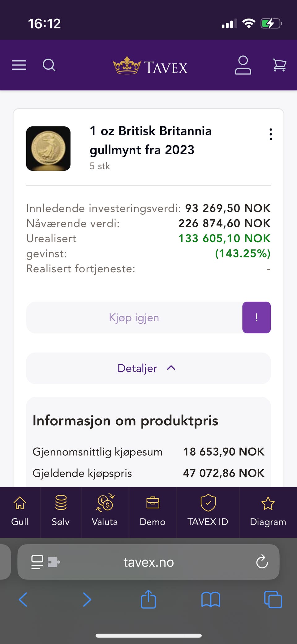Open the three-dot product options menu
Screen dimensions: 297x644
(x=271, y=134)
